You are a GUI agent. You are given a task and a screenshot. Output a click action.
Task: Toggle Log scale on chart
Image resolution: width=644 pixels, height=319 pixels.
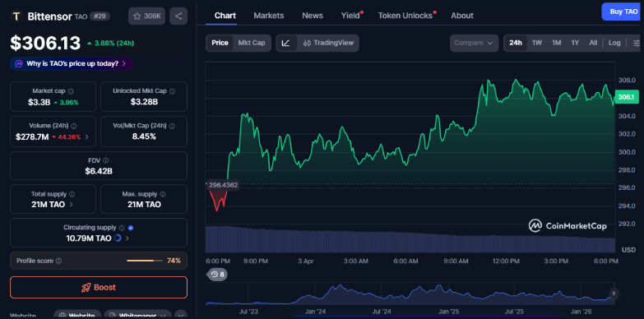614,43
